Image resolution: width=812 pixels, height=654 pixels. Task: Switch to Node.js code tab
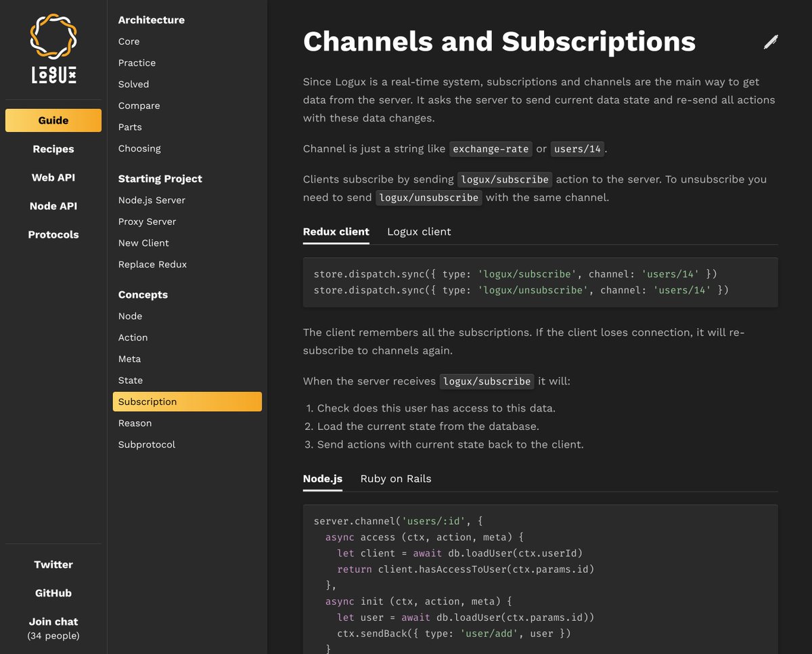pyautogui.click(x=323, y=479)
